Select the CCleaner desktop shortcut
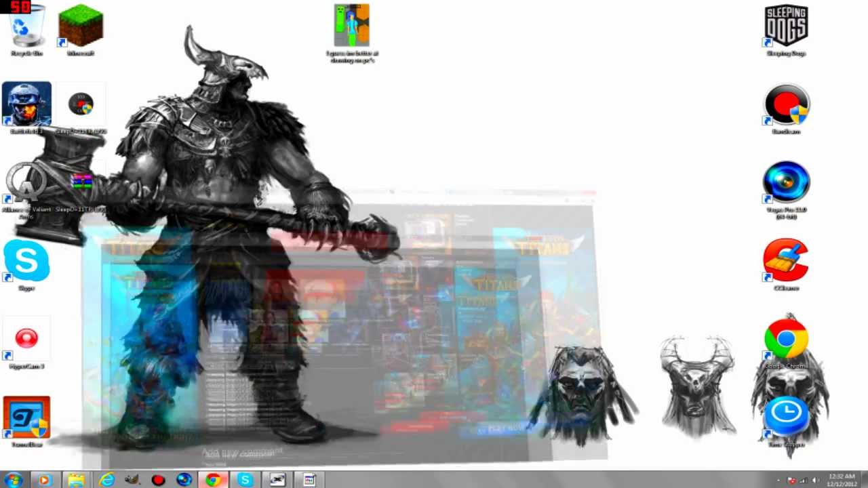 tap(786, 264)
